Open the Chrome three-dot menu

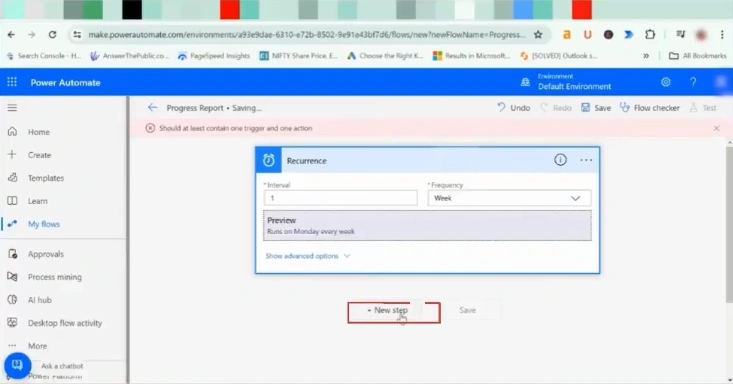722,35
